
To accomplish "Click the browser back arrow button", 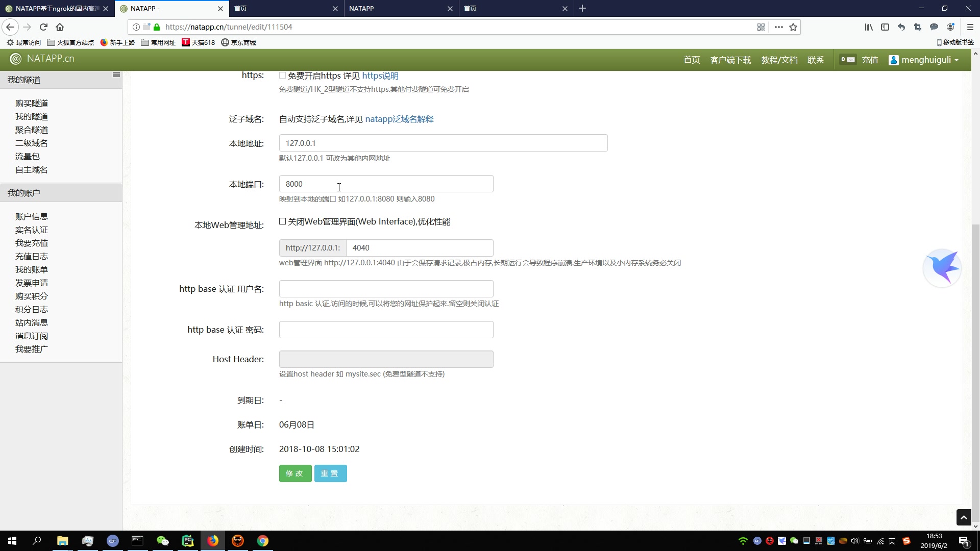I will pyautogui.click(x=10, y=27).
